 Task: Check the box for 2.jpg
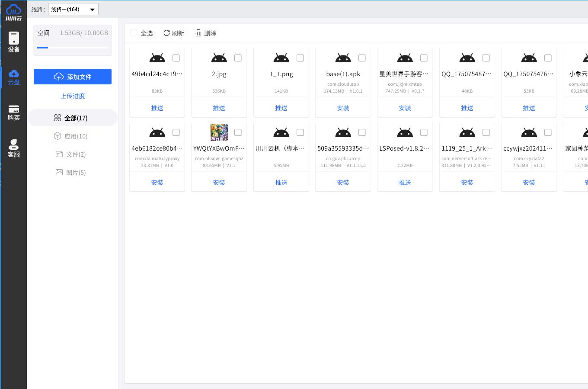238,58
